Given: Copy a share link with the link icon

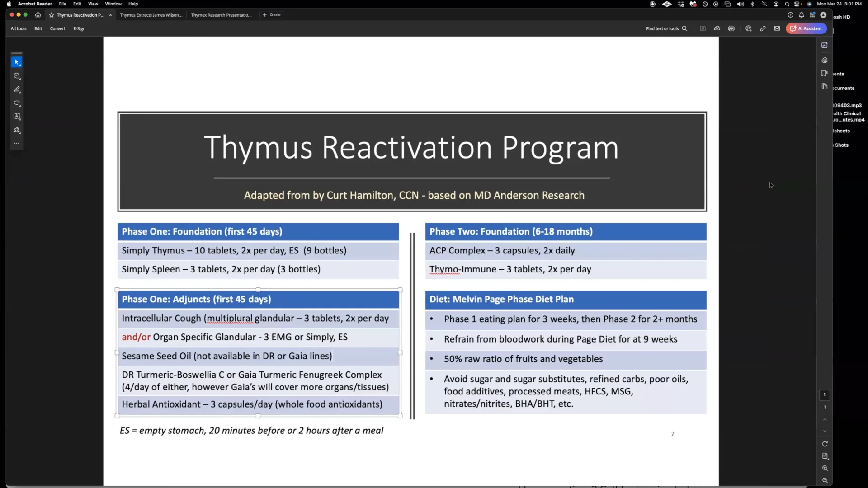Looking at the screenshot, I should pyautogui.click(x=763, y=28).
